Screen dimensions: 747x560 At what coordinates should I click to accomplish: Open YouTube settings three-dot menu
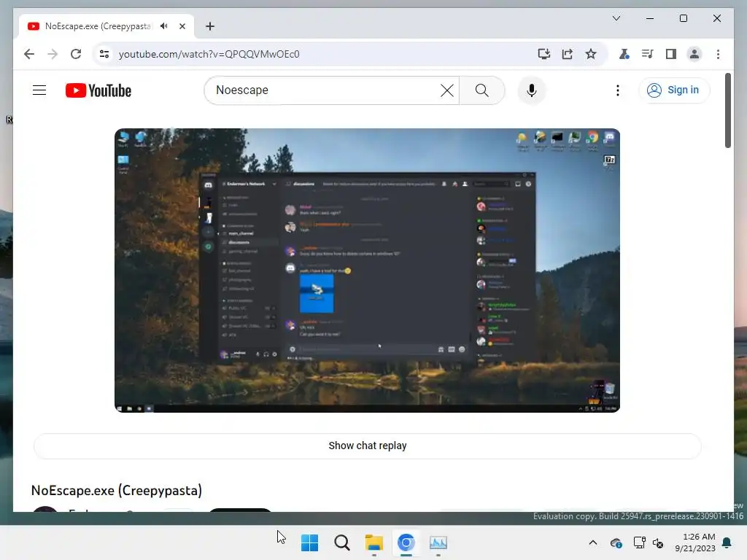click(617, 90)
